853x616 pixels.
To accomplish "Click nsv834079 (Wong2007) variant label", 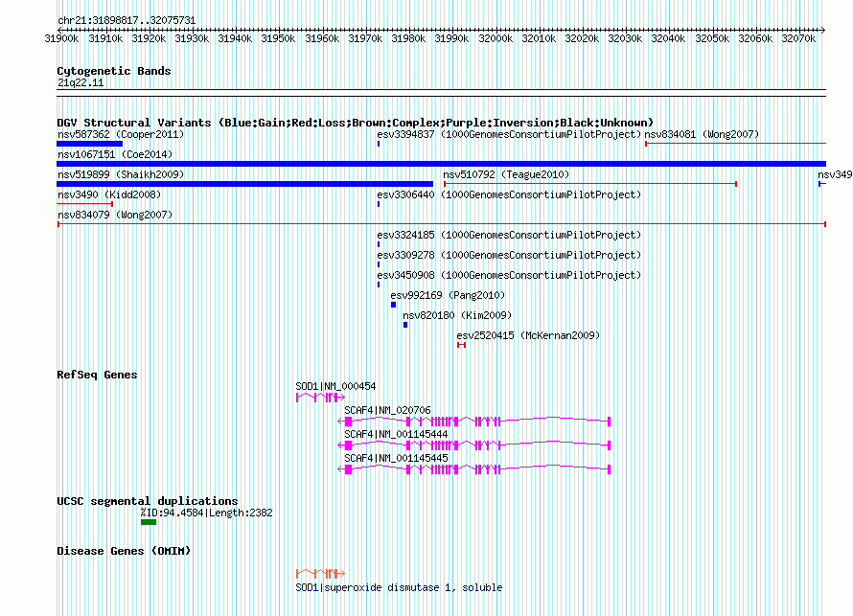I will pyautogui.click(x=115, y=215).
